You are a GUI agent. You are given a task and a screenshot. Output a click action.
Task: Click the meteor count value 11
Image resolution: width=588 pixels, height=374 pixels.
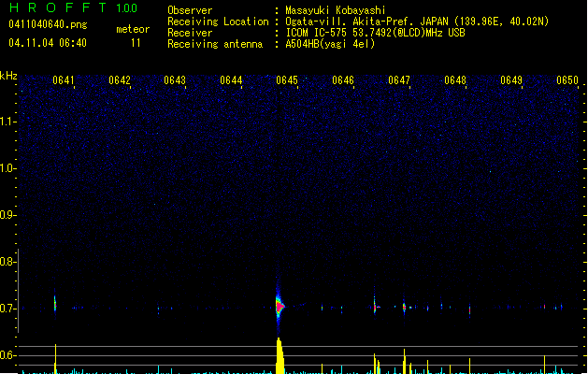136,43
